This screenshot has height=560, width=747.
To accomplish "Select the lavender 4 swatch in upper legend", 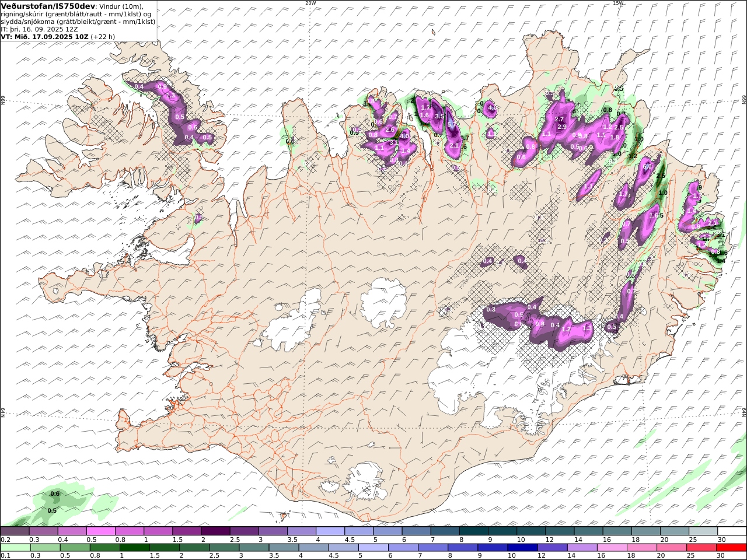I will (330, 531).
